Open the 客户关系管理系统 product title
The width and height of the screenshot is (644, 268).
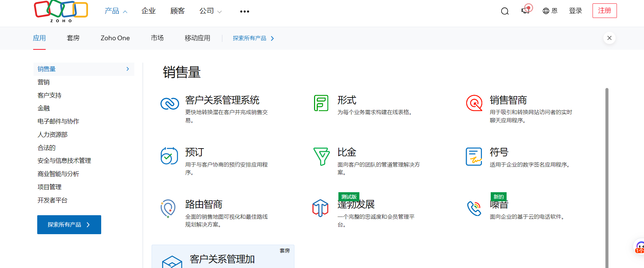222,100
